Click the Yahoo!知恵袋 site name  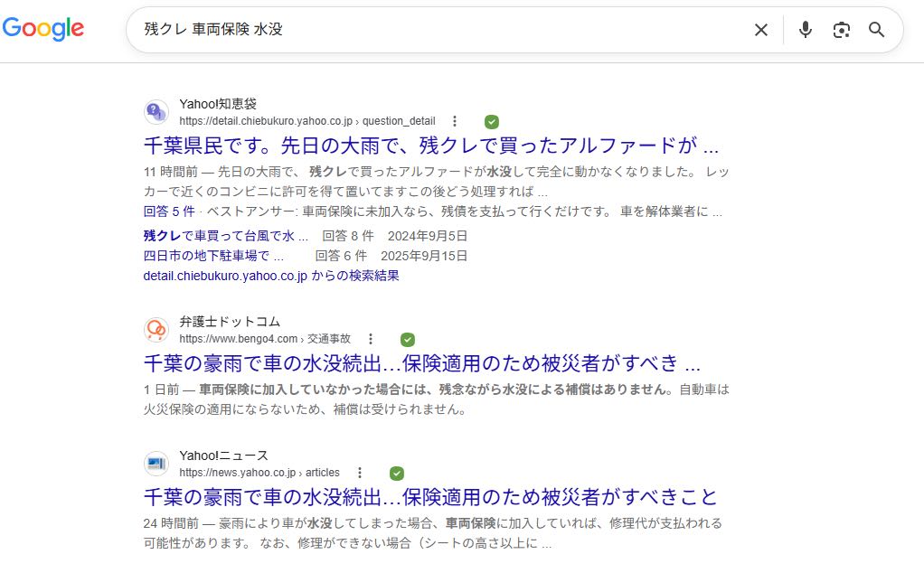point(218,104)
